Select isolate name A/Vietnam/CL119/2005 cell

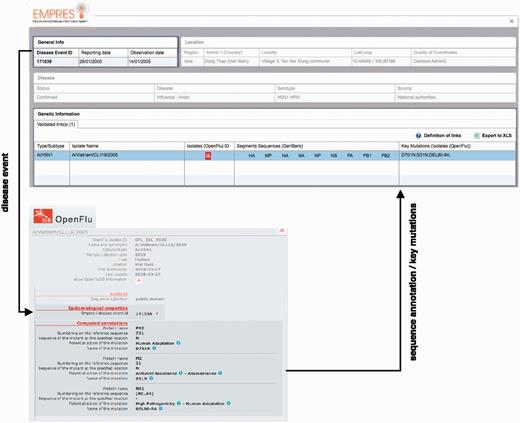[127, 155]
